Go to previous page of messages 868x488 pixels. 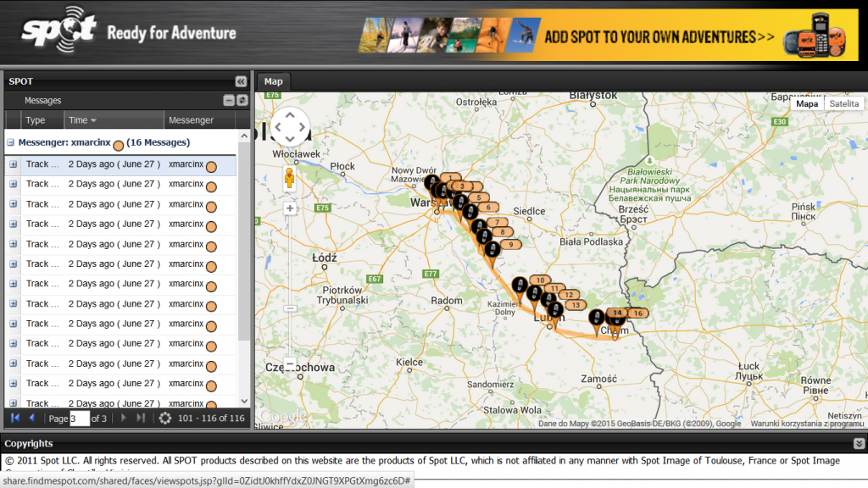(x=32, y=418)
